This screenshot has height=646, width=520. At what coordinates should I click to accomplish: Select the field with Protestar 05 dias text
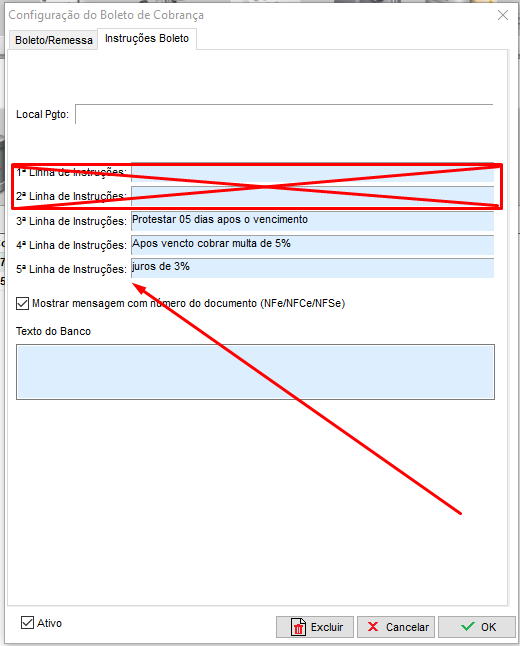[312, 221]
